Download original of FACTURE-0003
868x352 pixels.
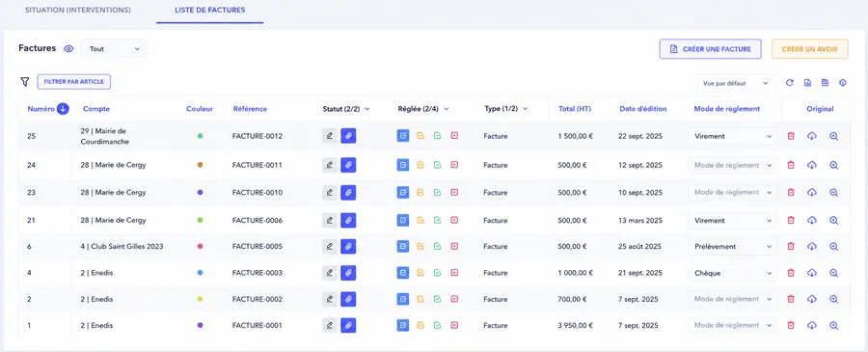pyautogui.click(x=812, y=273)
